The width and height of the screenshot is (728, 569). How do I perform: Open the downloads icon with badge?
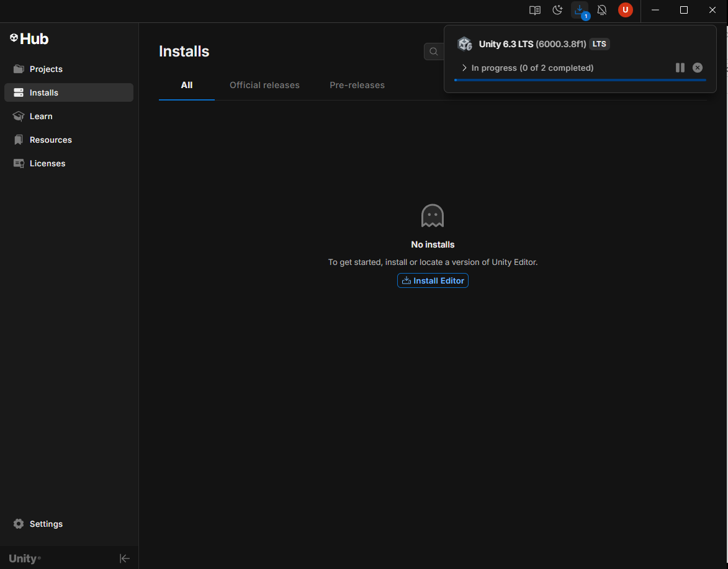click(580, 10)
